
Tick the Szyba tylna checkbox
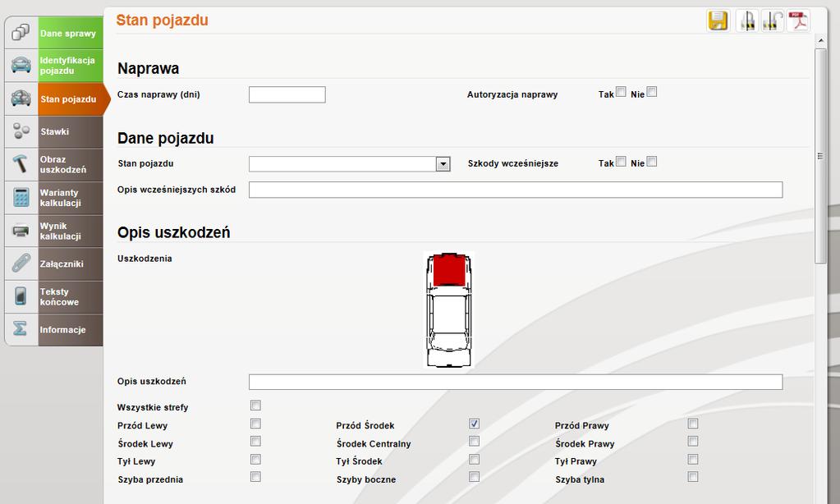point(693,477)
